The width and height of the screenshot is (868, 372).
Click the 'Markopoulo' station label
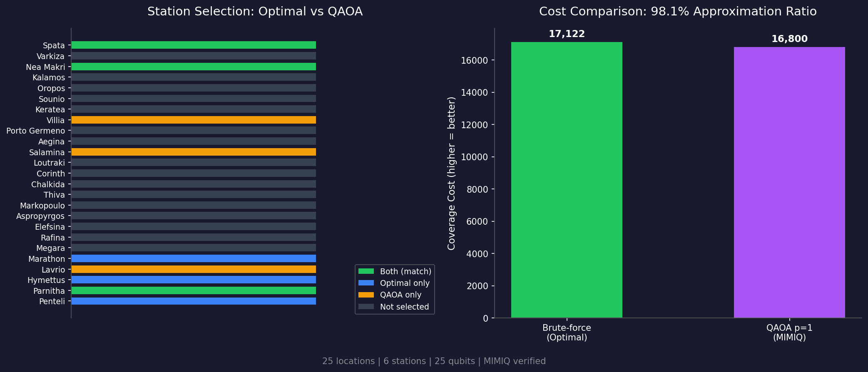(42, 206)
